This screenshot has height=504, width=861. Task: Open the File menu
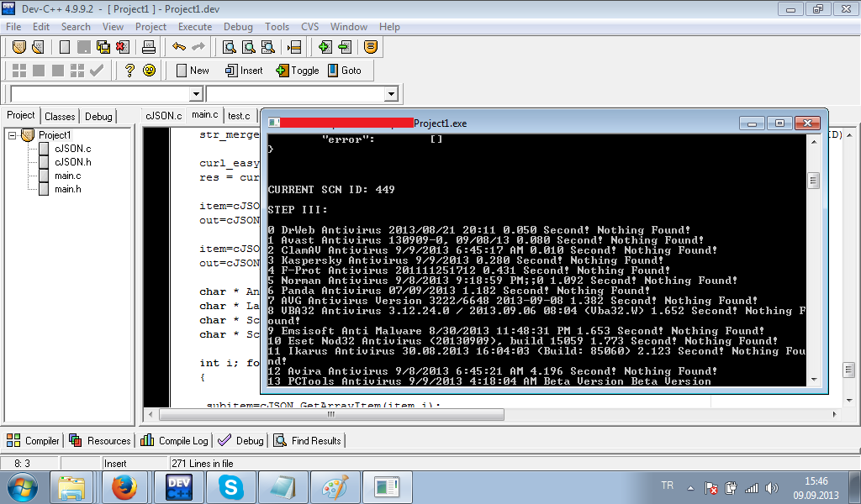coord(13,27)
